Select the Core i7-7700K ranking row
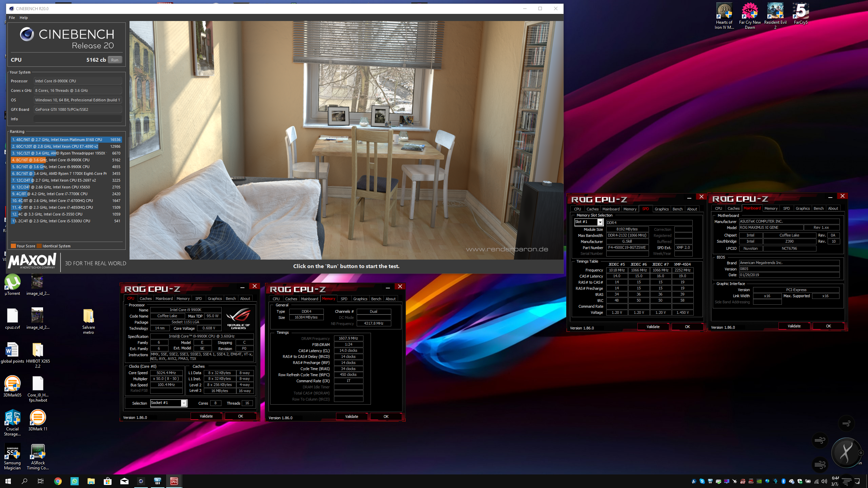The width and height of the screenshot is (868, 488). coord(66,194)
